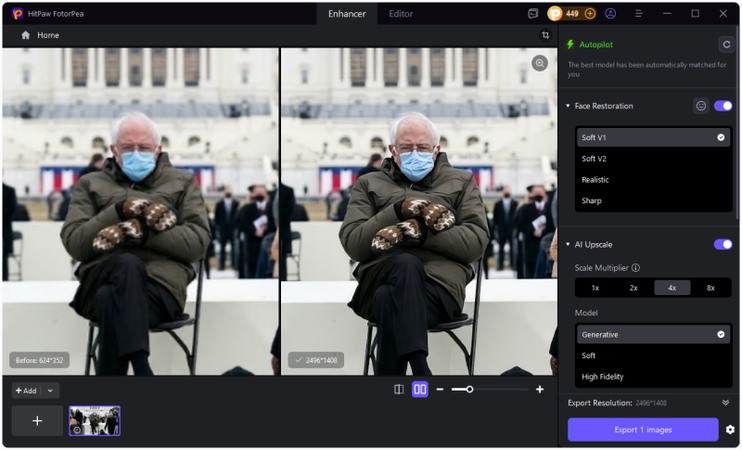Open the user account profile icon
The width and height of the screenshot is (742, 450).
[610, 14]
